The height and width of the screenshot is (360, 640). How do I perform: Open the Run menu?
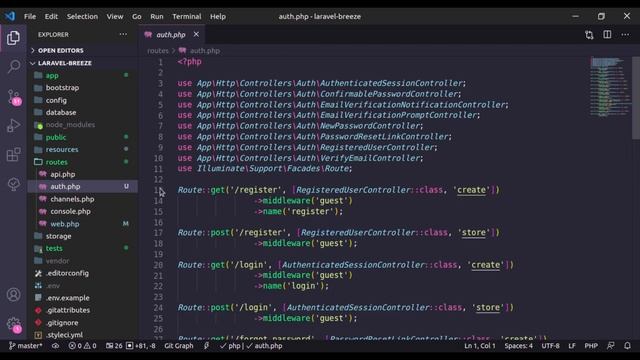(157, 16)
